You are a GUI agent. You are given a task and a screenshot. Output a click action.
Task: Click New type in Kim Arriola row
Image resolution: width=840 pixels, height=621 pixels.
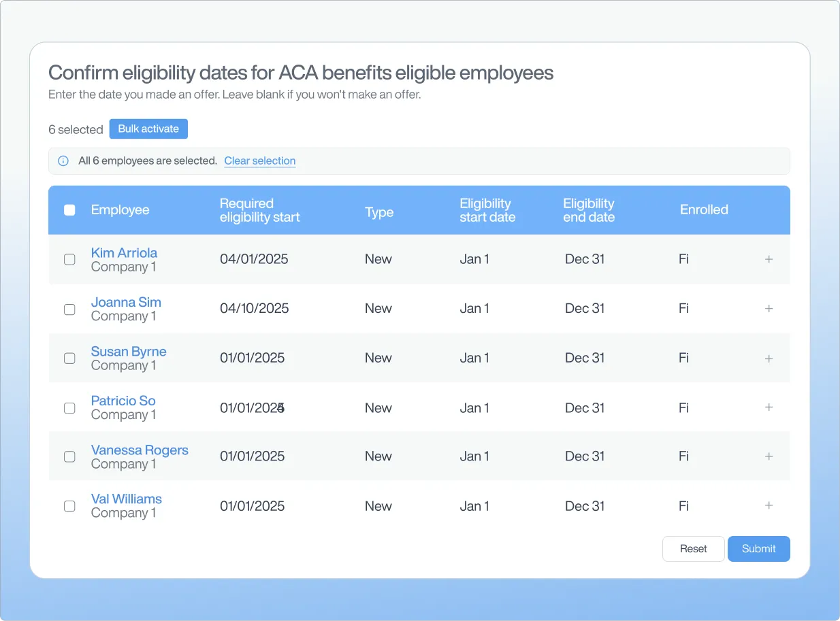378,259
